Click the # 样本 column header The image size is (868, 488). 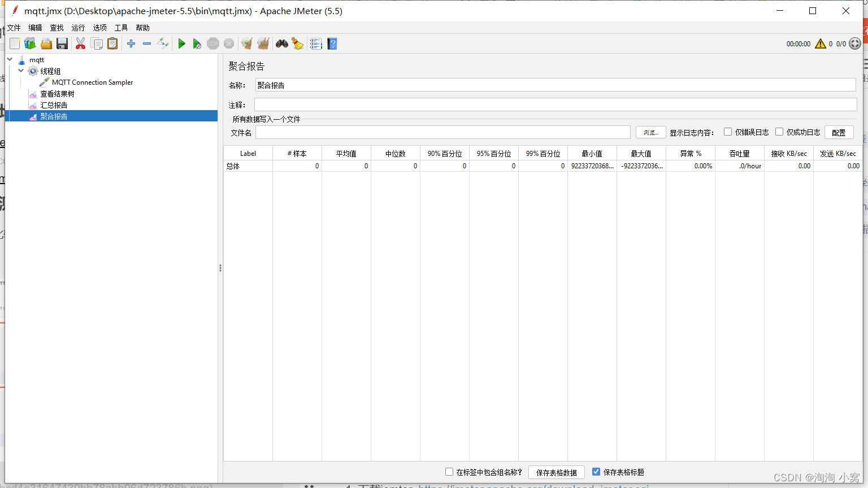tap(297, 153)
